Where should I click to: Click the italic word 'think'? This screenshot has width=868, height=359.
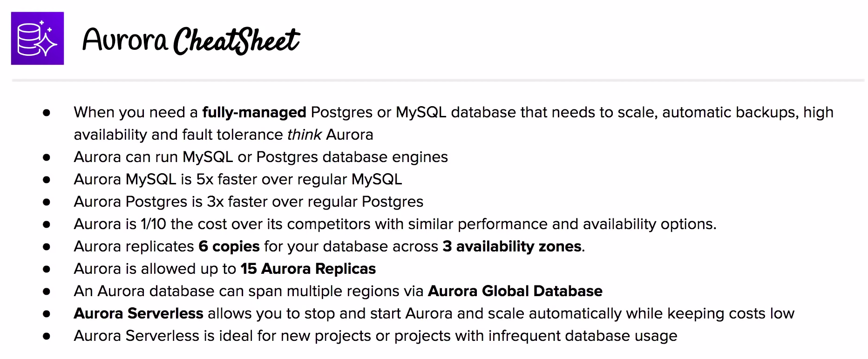point(305,135)
